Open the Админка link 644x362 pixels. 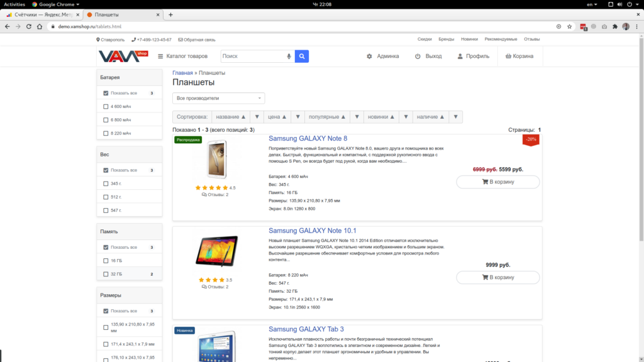383,56
